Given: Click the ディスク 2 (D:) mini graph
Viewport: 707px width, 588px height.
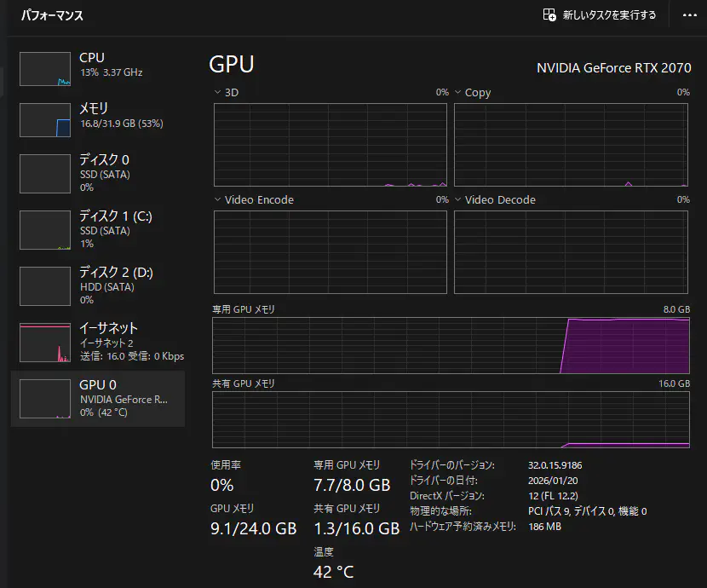Looking at the screenshot, I should coord(45,286).
